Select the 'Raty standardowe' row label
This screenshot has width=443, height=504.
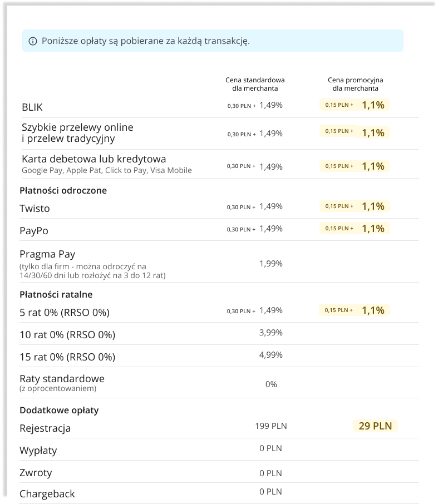62,378
